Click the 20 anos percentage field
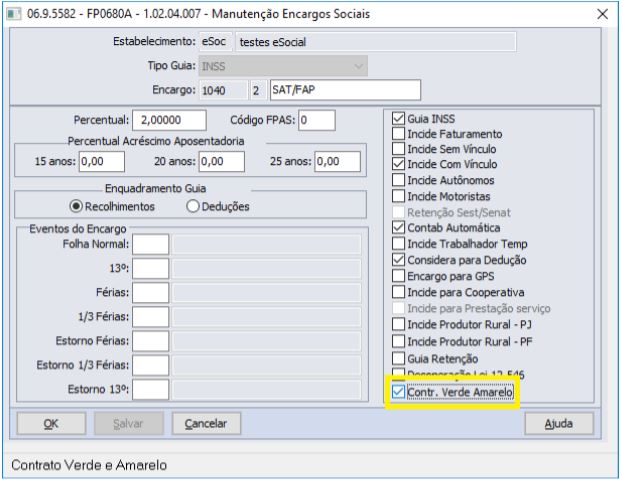Screen dimensions: 622x486 [222, 161]
